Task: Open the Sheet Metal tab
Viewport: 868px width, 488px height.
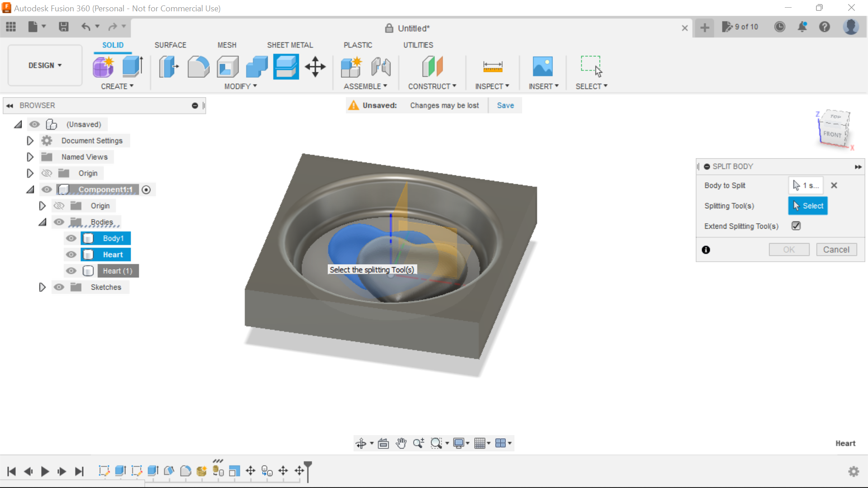Action: click(x=290, y=45)
